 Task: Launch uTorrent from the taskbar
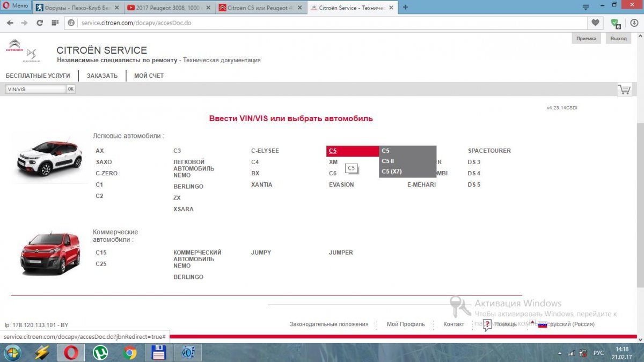click(100, 352)
